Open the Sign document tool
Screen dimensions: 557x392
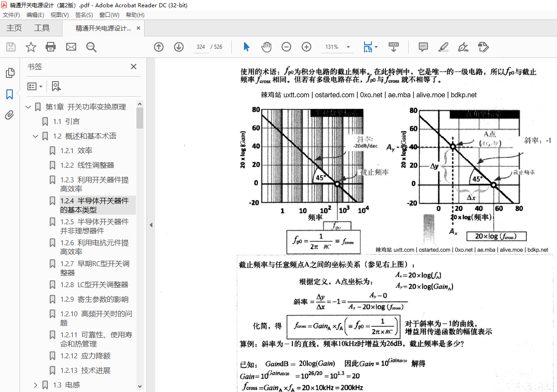463,47
